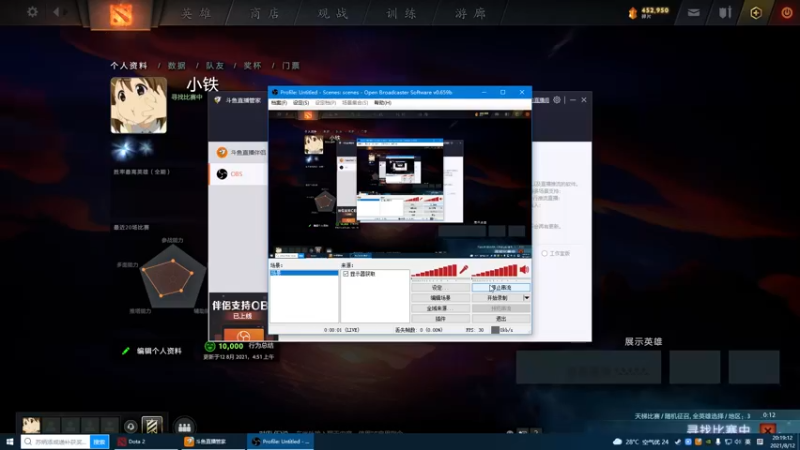The height and width of the screenshot is (450, 800).
Task: Click the 退出 exit button in OBS
Action: [x=501, y=319]
